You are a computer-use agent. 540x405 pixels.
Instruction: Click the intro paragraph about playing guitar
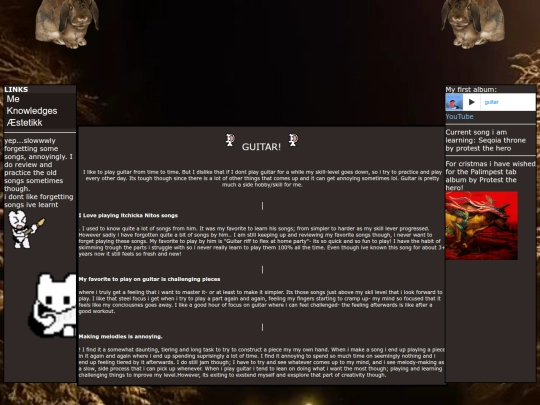click(x=262, y=178)
